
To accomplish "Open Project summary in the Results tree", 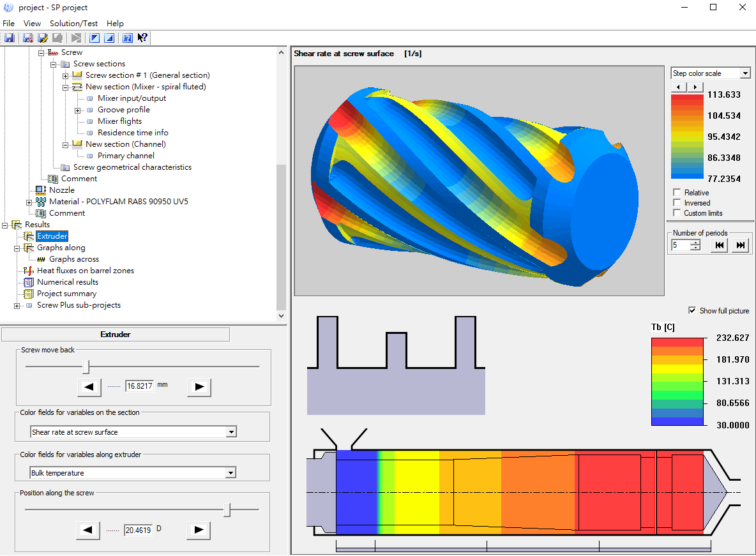I will pos(66,294).
